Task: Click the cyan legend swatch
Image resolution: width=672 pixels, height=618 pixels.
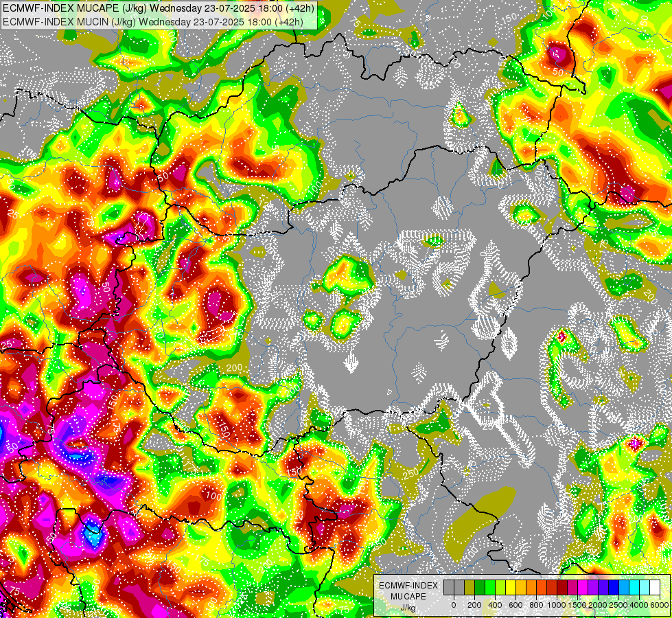Action: (634, 588)
